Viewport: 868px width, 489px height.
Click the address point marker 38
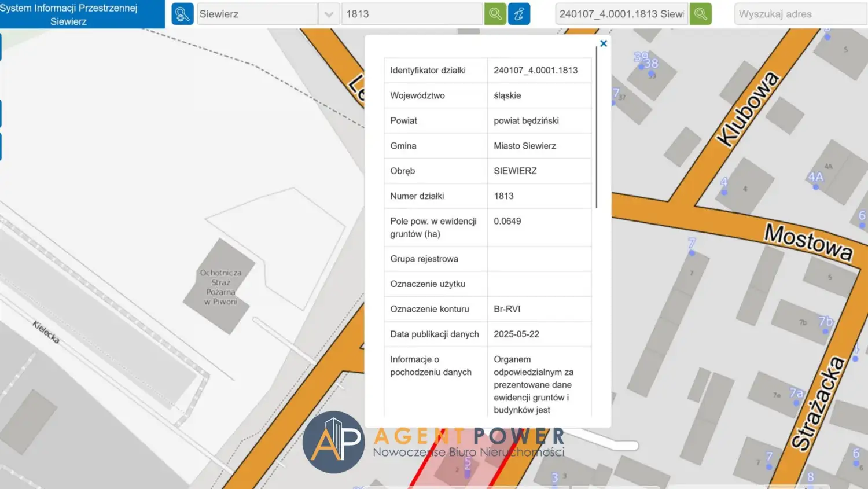click(651, 65)
